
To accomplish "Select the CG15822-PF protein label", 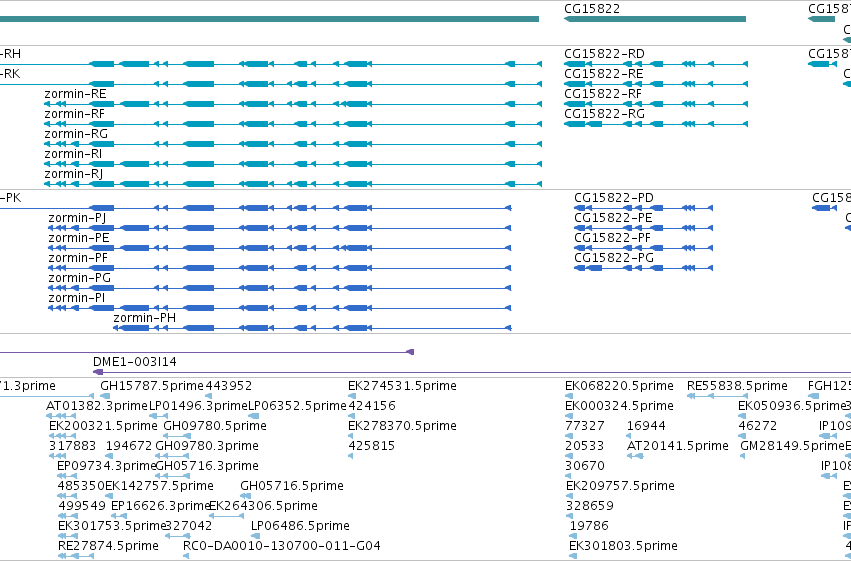I will click(x=613, y=238).
